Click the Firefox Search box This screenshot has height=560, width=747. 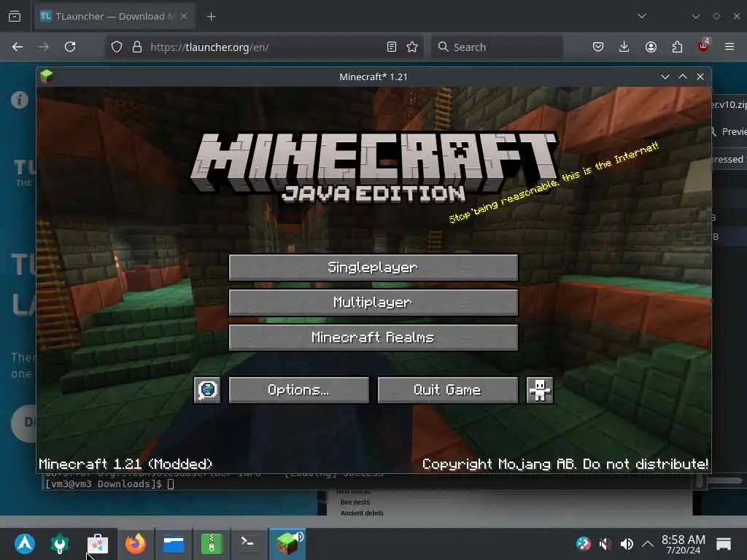pyautogui.click(x=497, y=47)
